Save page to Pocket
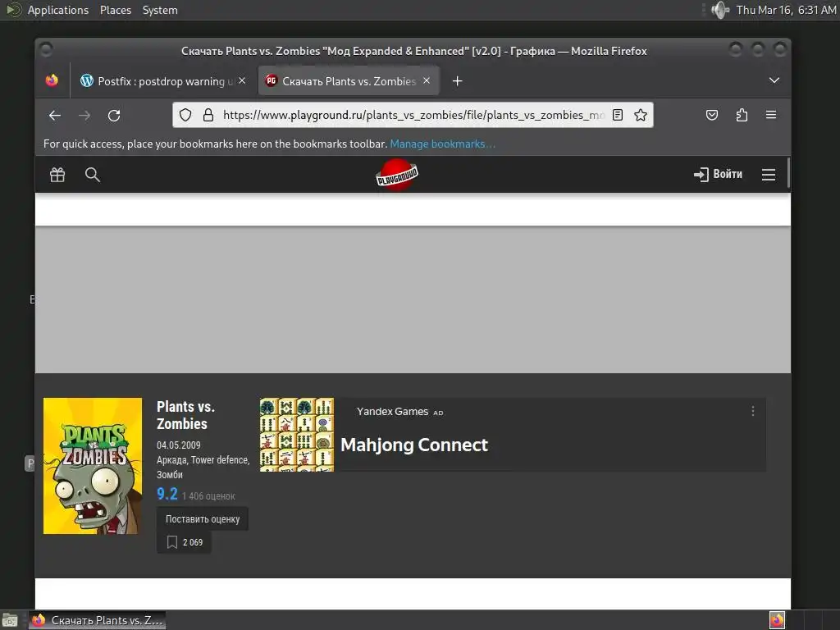 pos(712,115)
